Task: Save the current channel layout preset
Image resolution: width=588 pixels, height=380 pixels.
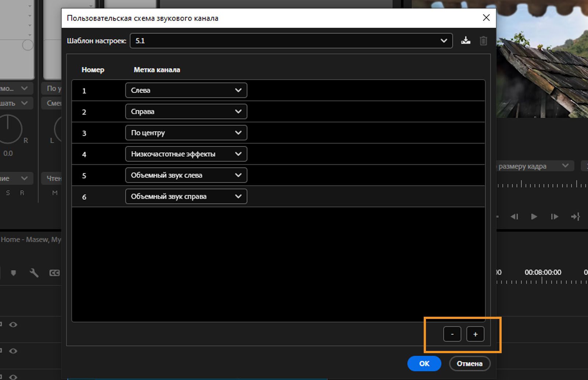Action: click(x=466, y=40)
